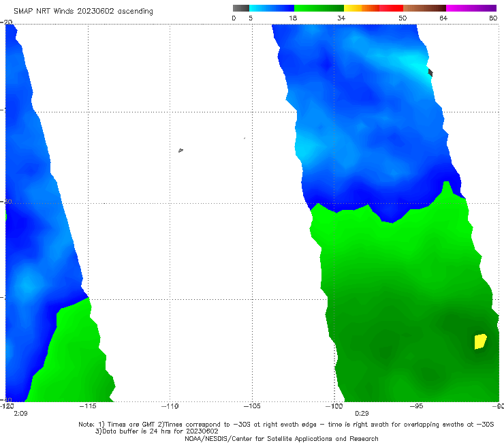Select the brown segment of the color scale

pos(424,8)
